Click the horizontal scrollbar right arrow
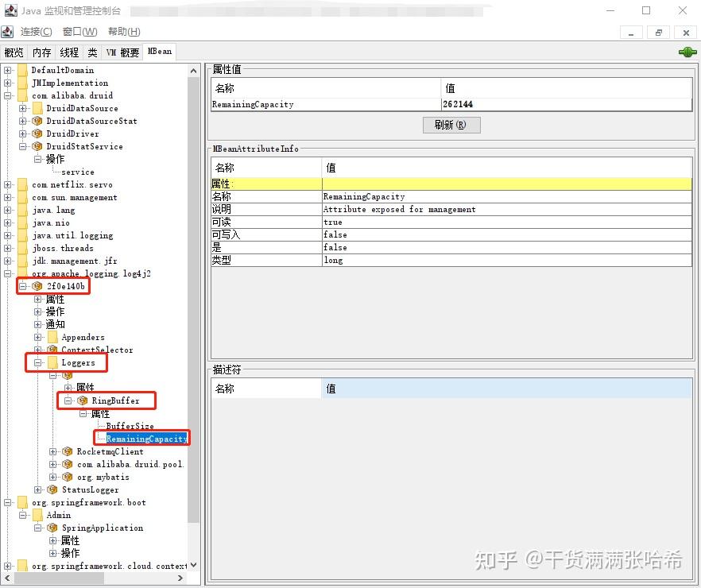The width and height of the screenshot is (701, 588). tap(180, 578)
